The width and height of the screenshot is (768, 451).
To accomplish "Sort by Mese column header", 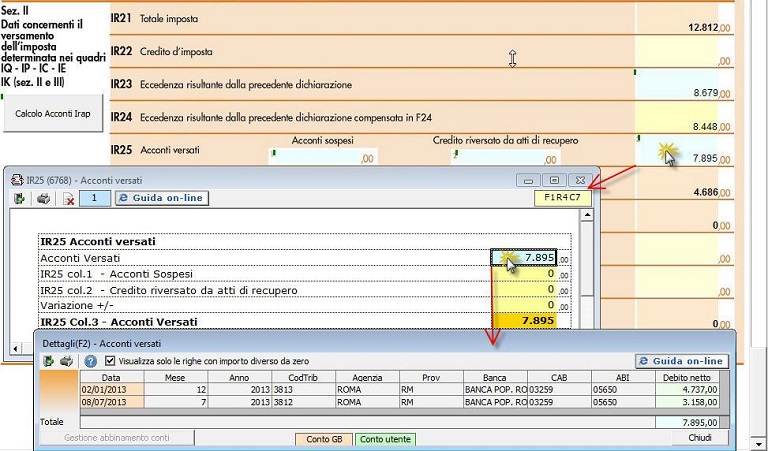I will pyautogui.click(x=175, y=377).
